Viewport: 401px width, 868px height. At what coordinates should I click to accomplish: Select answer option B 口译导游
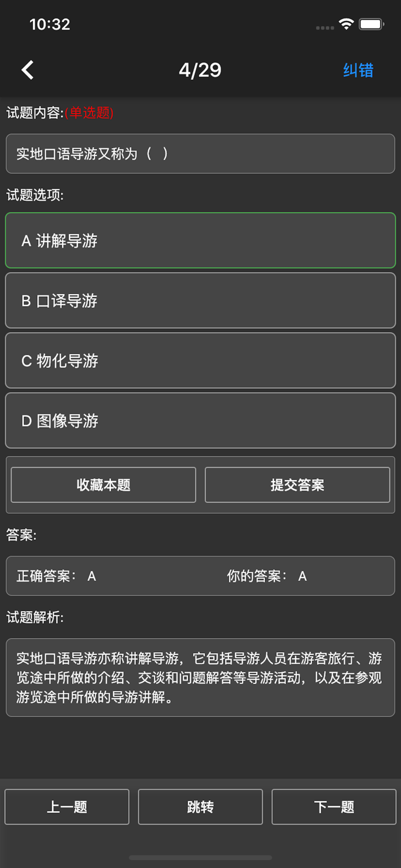[x=200, y=301]
